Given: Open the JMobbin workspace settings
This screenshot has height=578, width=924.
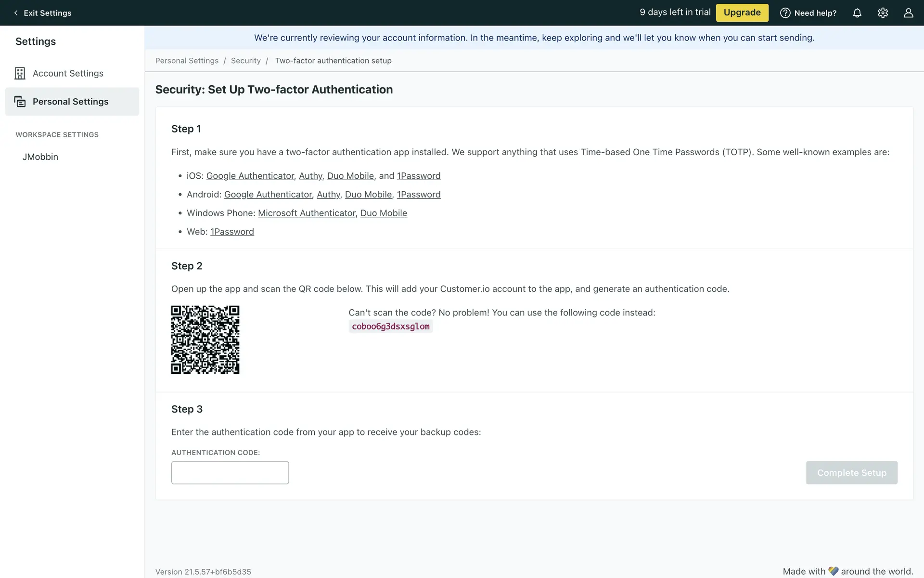Looking at the screenshot, I should click(x=40, y=157).
